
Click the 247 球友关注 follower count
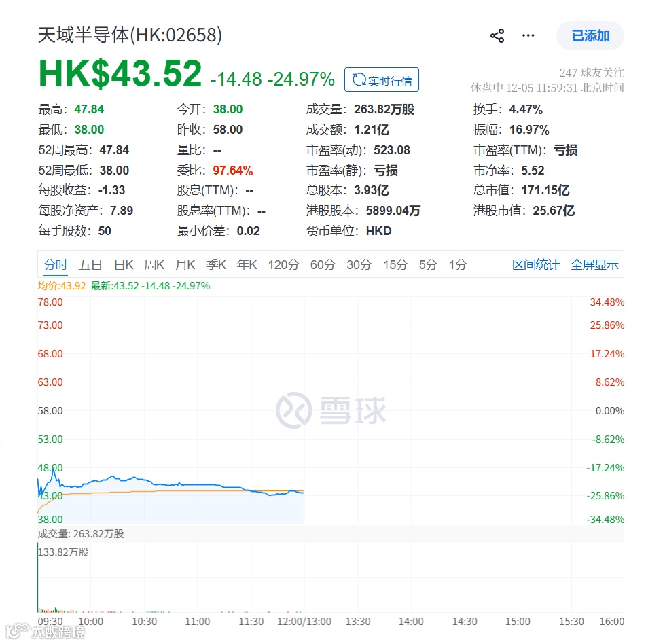coord(592,73)
